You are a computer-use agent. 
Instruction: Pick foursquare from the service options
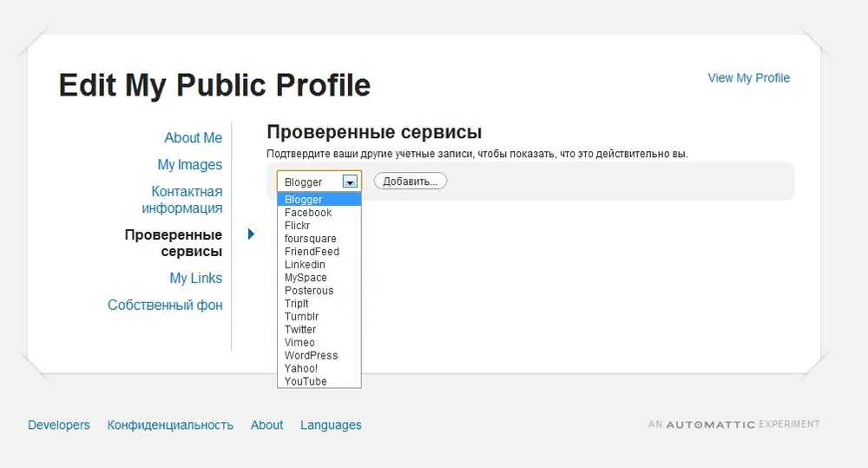tap(311, 239)
